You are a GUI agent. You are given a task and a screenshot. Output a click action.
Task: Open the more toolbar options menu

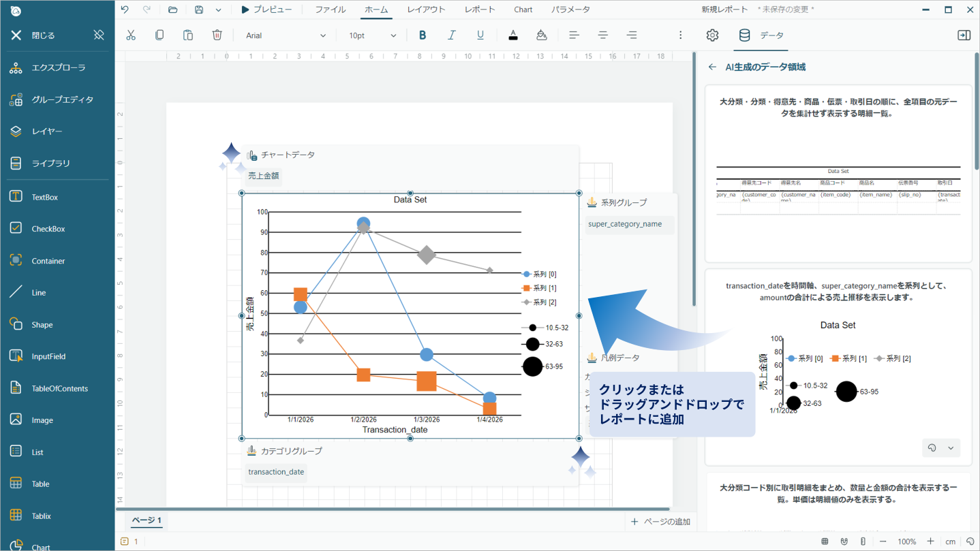pos(680,35)
